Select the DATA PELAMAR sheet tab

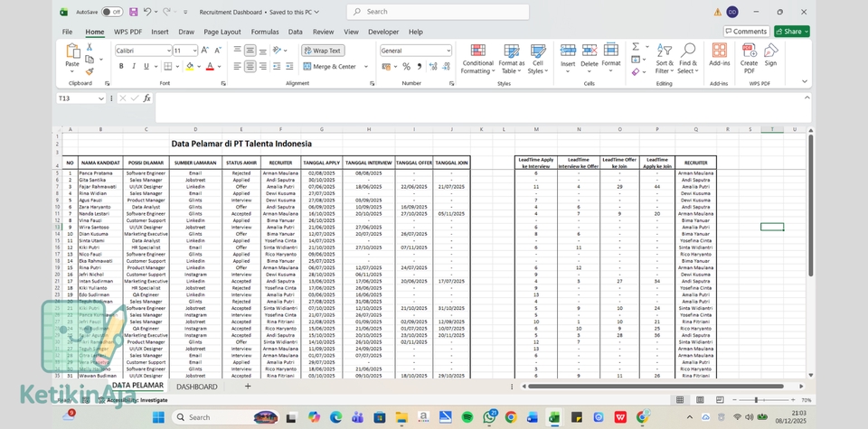[137, 386]
